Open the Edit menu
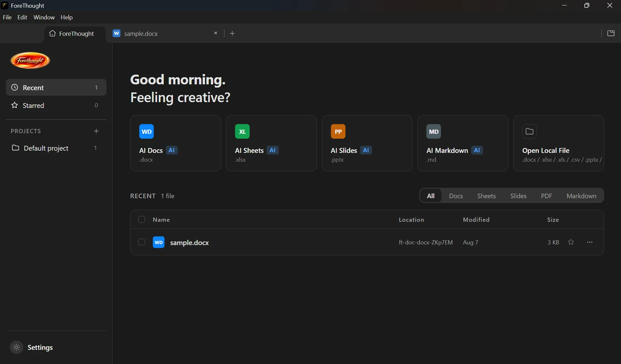Viewport: 621px width, 364px height. 22,17
